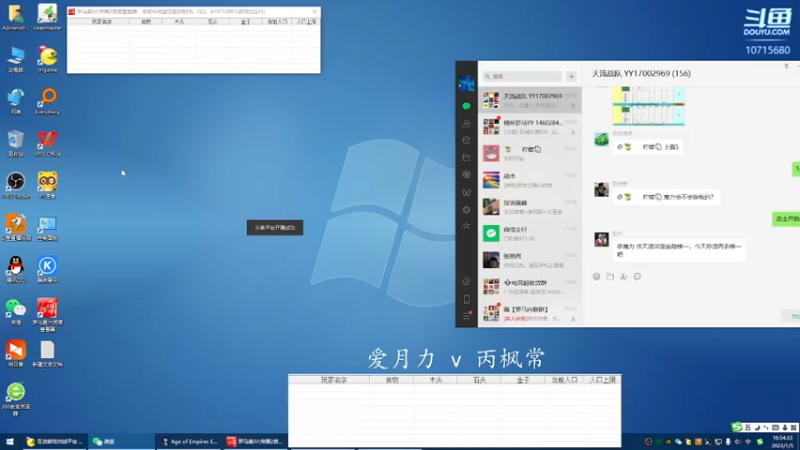Launch the Xiangrikui remote desktop shortcut
This screenshot has height=450, width=800.
15,354
